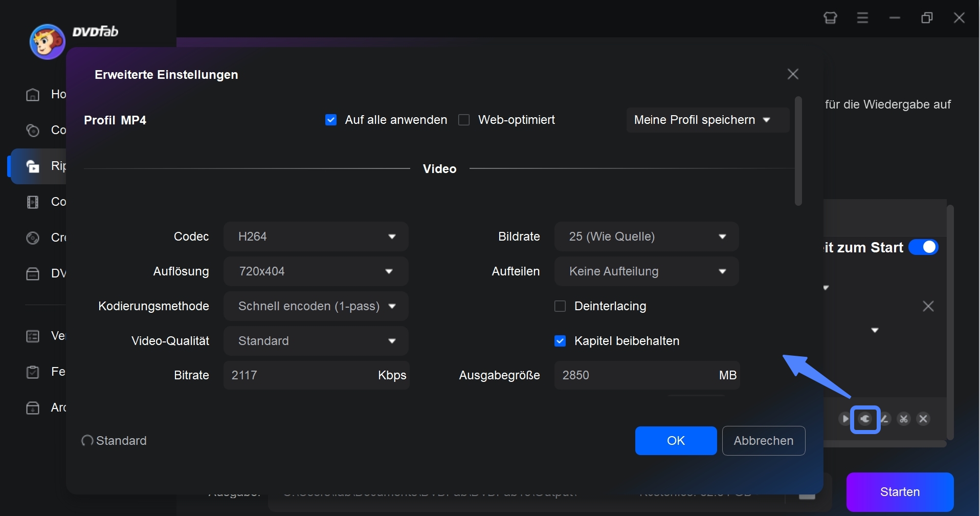Open the Converter module from the sidebar
The height and width of the screenshot is (516, 980).
(32, 202)
